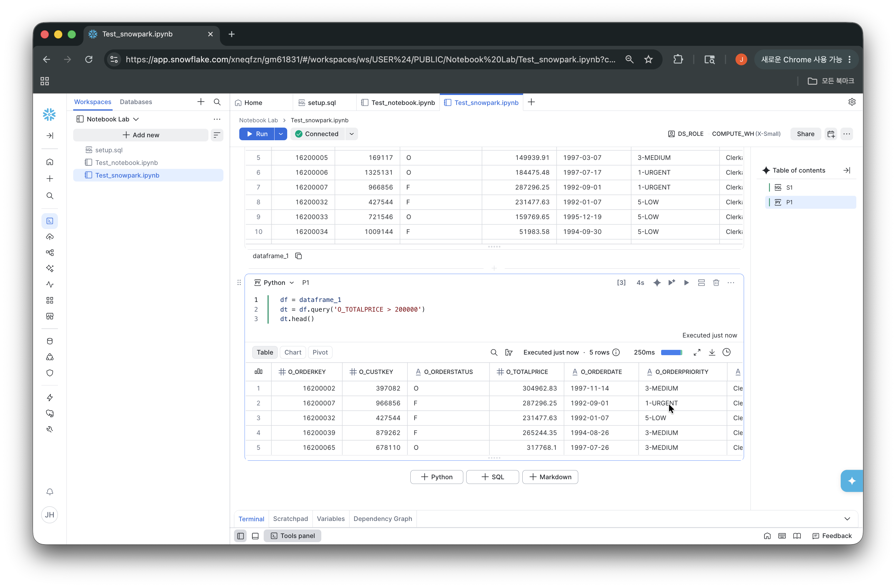Search inside the P1 results table
This screenshot has width=896, height=588.
point(494,352)
